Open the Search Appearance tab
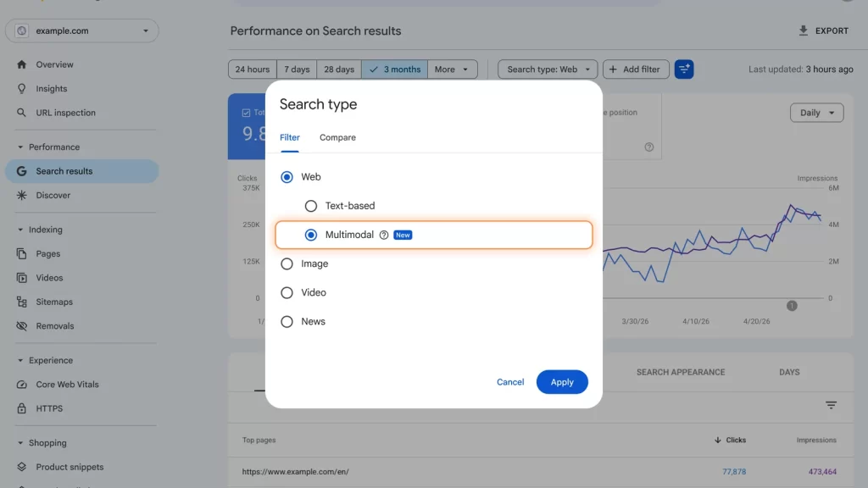868x488 pixels. [681, 373]
